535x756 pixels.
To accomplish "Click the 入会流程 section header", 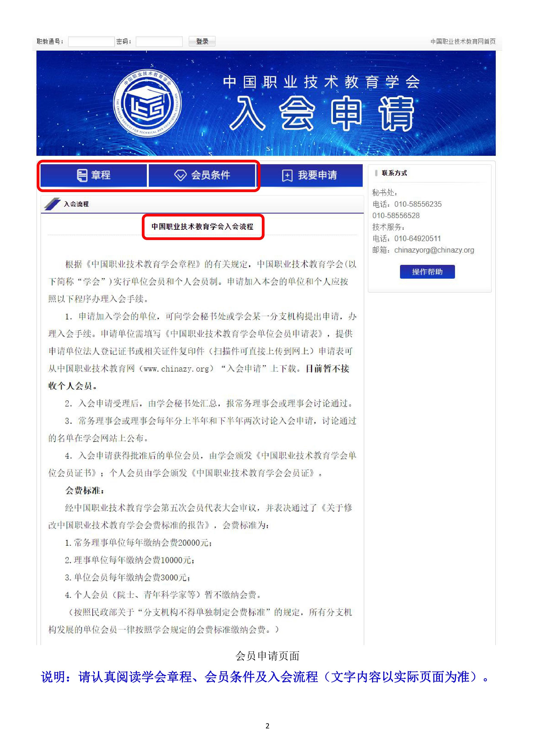I will (x=76, y=204).
